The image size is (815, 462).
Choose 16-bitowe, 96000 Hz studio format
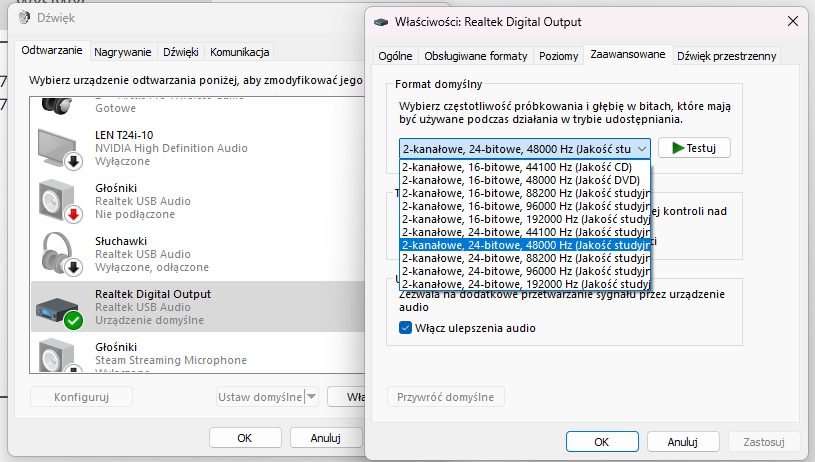click(525, 206)
